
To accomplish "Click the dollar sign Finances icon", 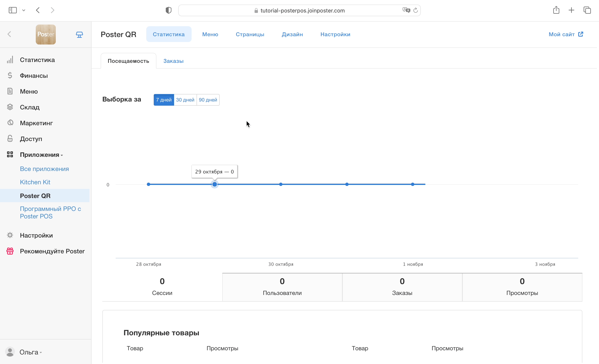I will pos(10,75).
